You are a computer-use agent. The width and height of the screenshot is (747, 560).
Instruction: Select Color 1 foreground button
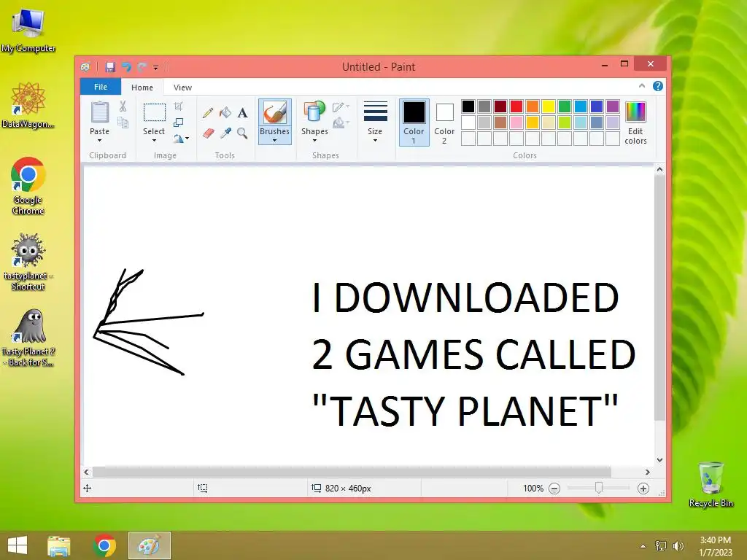pos(414,122)
